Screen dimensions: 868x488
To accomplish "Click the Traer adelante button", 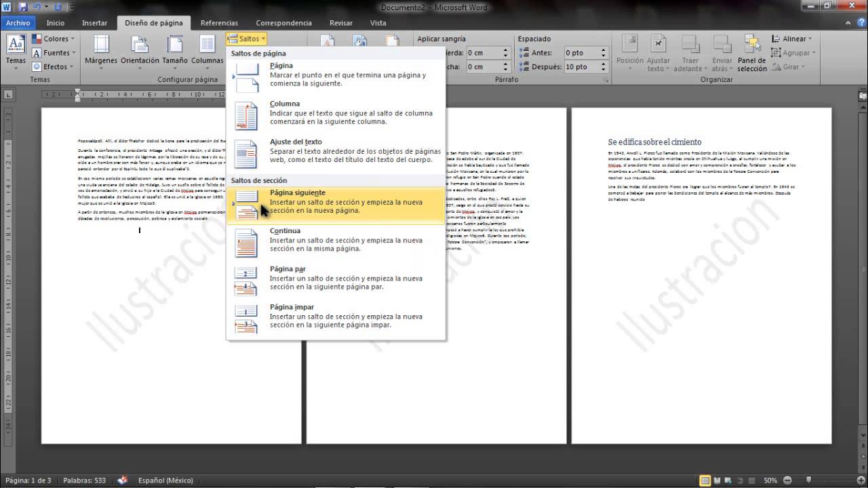I will click(x=690, y=52).
